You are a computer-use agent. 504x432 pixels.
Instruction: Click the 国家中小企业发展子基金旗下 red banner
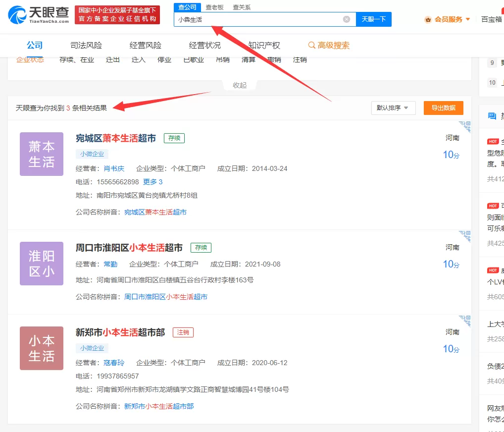(117, 15)
